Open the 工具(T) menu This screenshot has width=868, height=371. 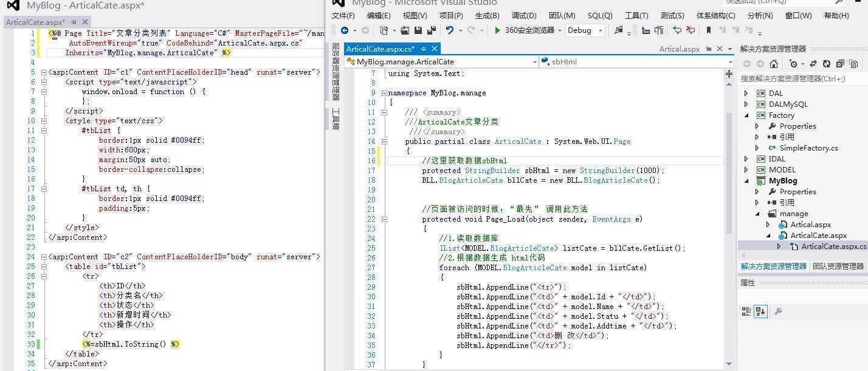[x=636, y=16]
